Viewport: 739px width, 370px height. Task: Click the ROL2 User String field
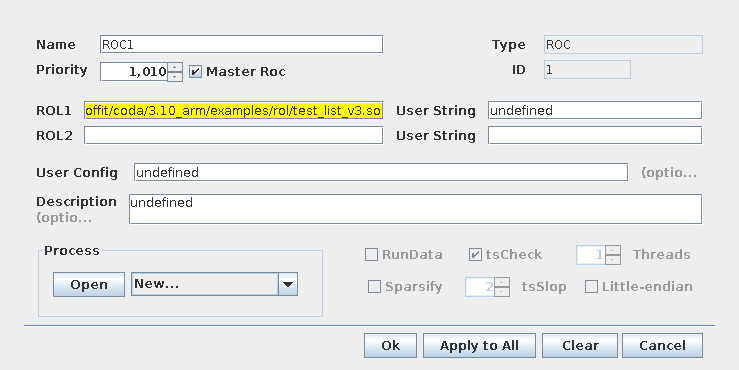(x=595, y=135)
